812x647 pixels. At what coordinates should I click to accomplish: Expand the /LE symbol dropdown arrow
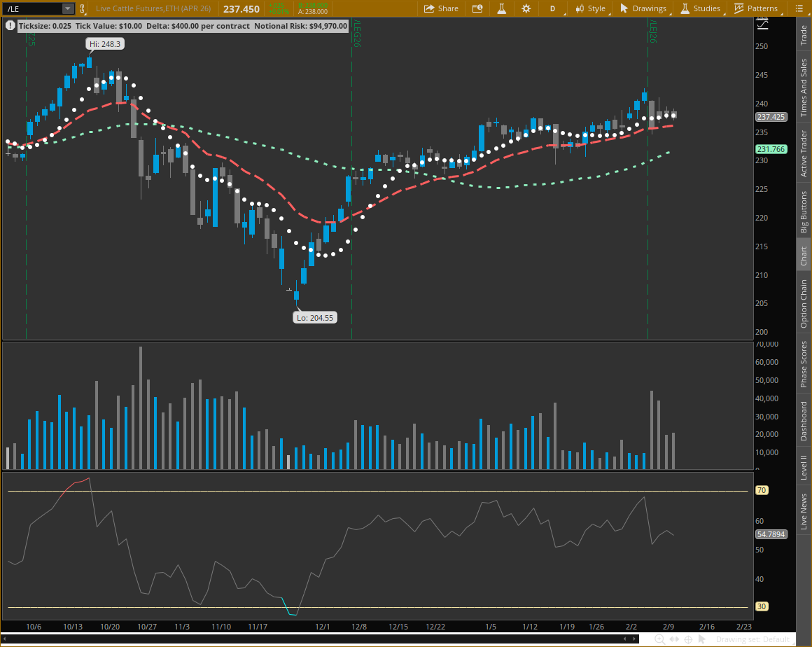67,8
